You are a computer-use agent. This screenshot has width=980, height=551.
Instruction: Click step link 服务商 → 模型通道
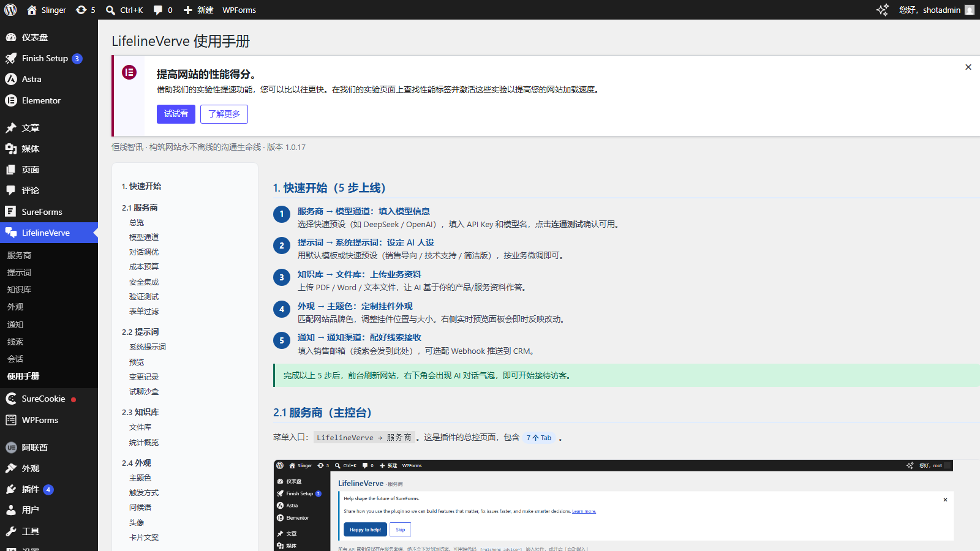364,211
